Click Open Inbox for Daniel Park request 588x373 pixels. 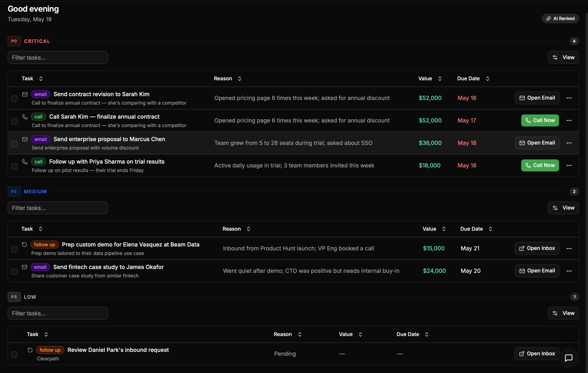[x=537, y=354]
